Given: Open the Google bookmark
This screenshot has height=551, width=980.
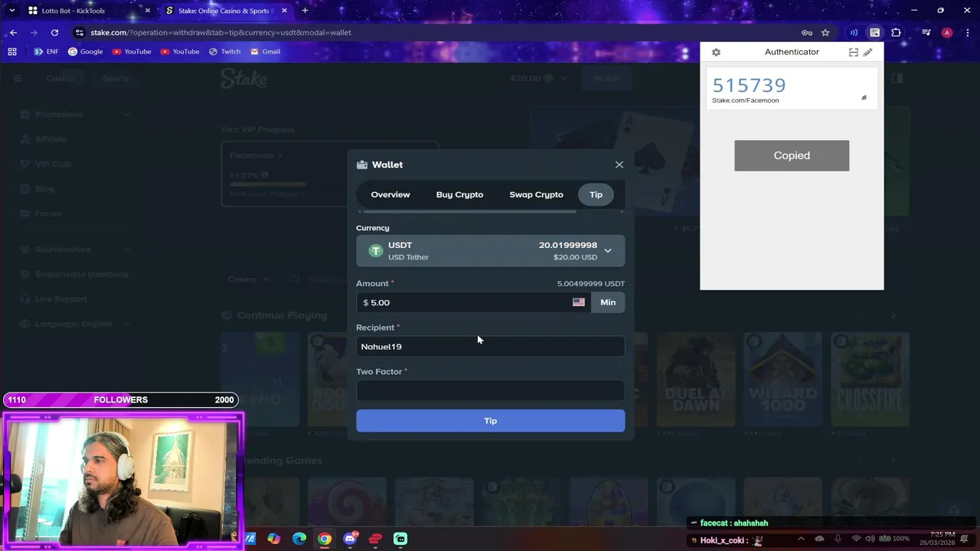Looking at the screenshot, I should [85, 51].
